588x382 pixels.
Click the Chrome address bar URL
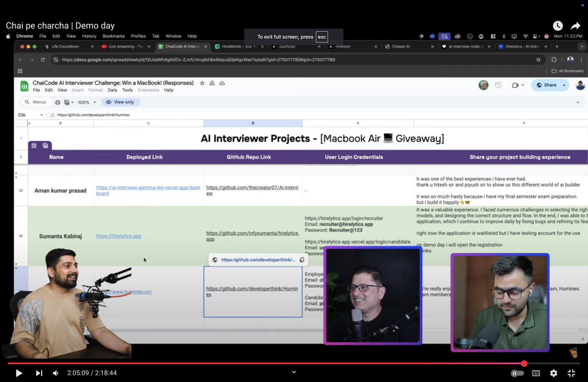click(198, 59)
